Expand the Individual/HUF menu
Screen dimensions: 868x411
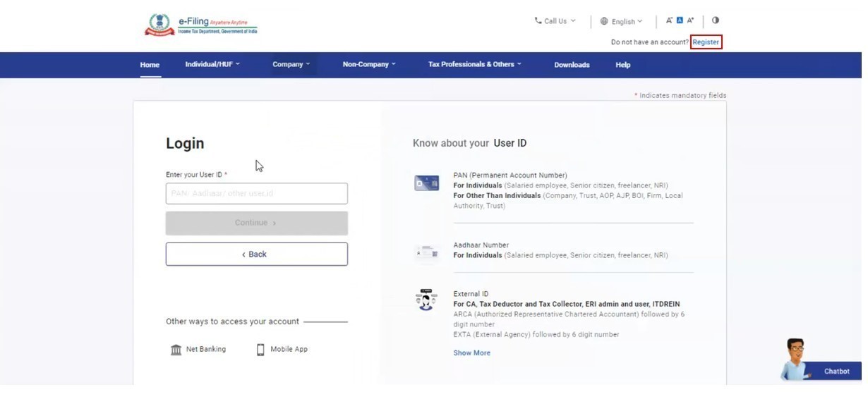(212, 64)
